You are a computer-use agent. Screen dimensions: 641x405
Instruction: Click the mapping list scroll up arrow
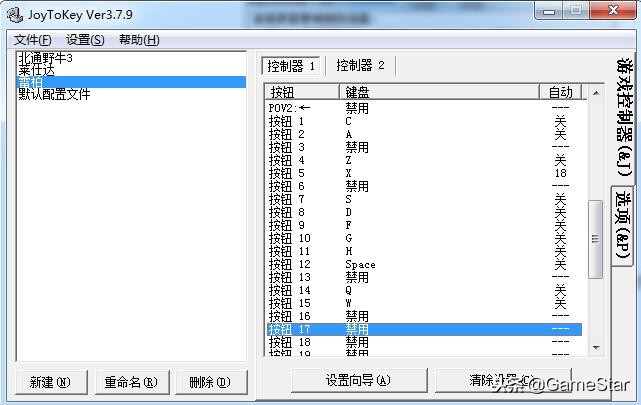coord(596,94)
